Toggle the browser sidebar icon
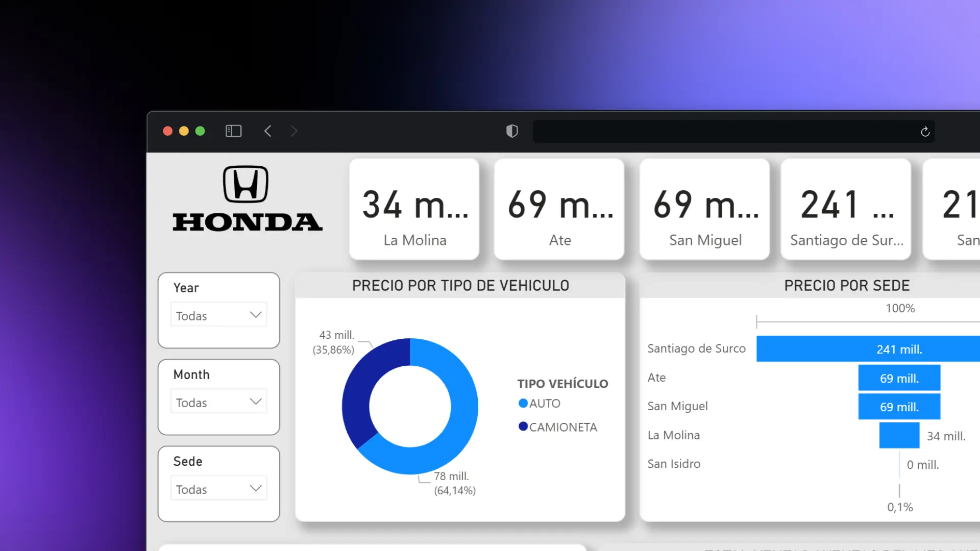 [x=233, y=131]
